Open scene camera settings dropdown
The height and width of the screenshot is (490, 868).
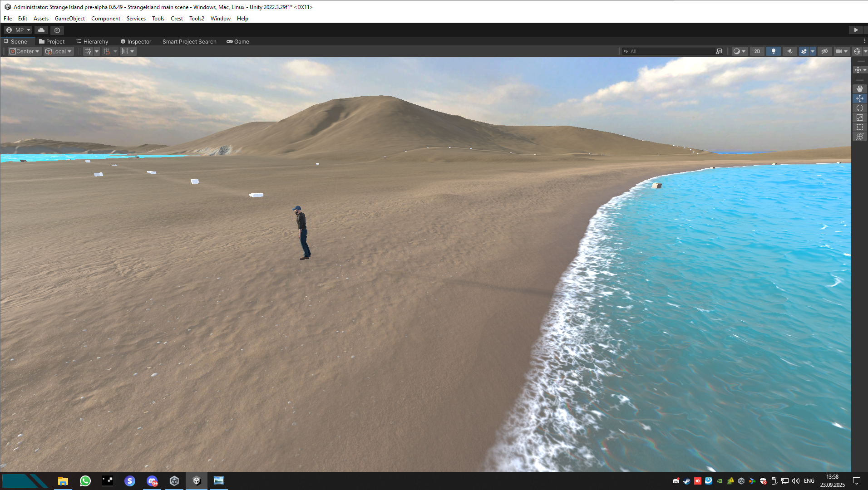[x=842, y=51]
